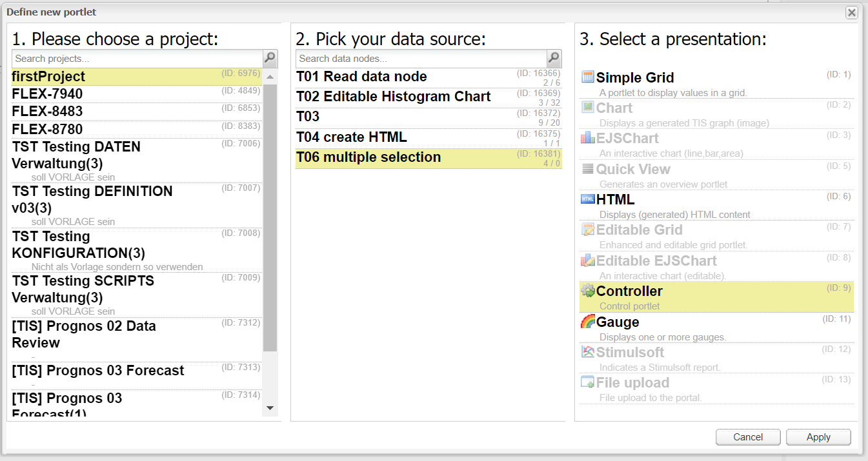The image size is (868, 461).
Task: Select TST Testing KONFIGURATION(3) project
Action: (x=137, y=250)
